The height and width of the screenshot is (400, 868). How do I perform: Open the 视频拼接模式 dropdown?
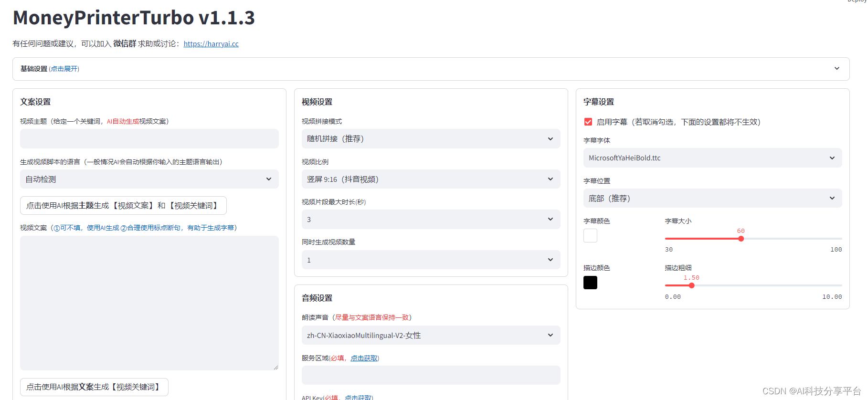(431, 138)
